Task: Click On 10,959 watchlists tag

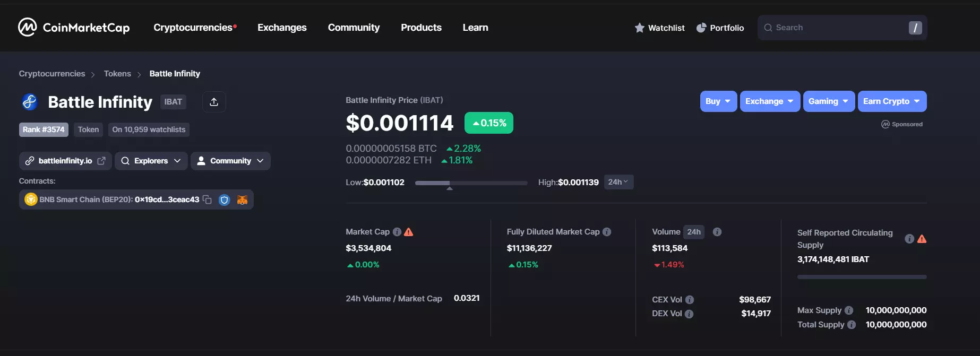Action: (149, 129)
